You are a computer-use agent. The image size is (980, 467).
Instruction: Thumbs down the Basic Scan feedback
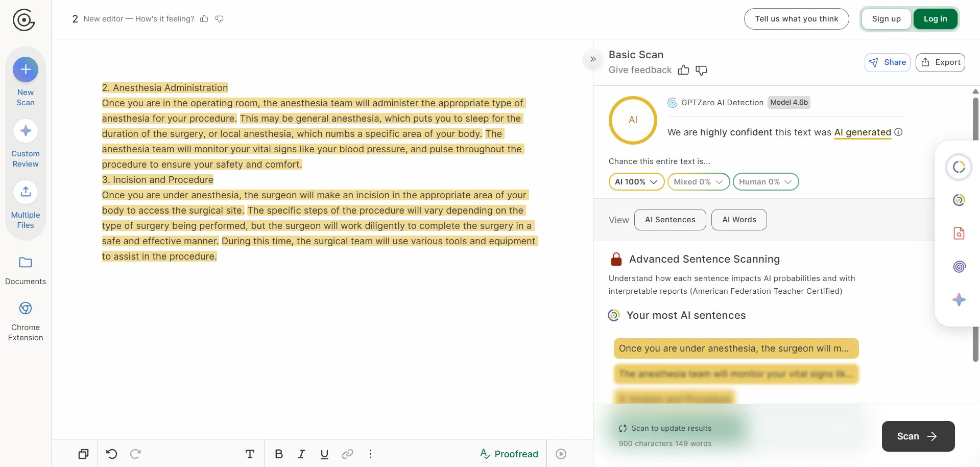tap(702, 70)
